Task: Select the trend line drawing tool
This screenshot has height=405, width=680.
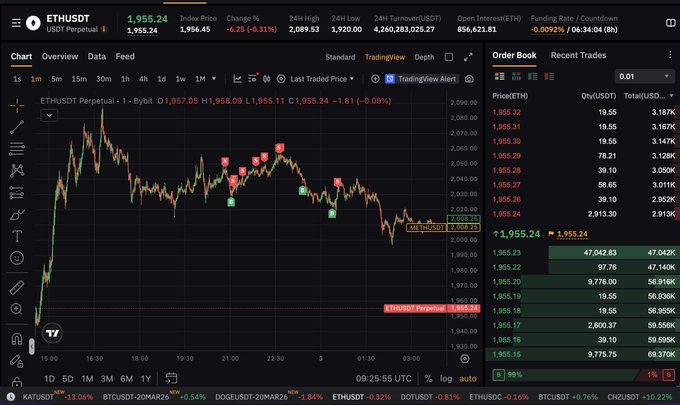Action: point(16,127)
